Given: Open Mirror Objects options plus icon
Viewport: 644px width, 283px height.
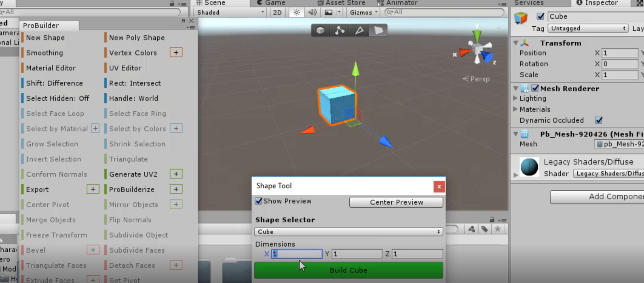Looking at the screenshot, I should point(176,204).
